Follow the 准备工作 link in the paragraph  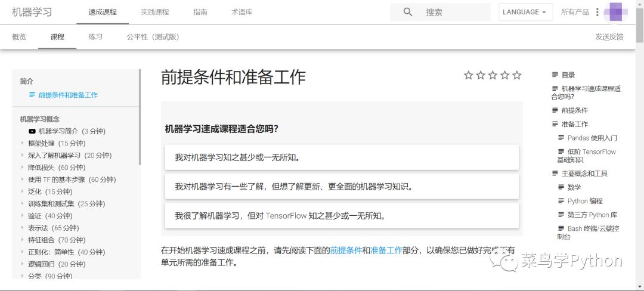[x=386, y=250]
